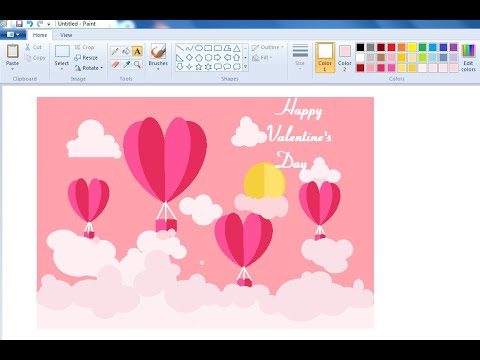Choose the rectangular Select tool icon
This screenshot has width=480, height=360.
click(x=62, y=51)
